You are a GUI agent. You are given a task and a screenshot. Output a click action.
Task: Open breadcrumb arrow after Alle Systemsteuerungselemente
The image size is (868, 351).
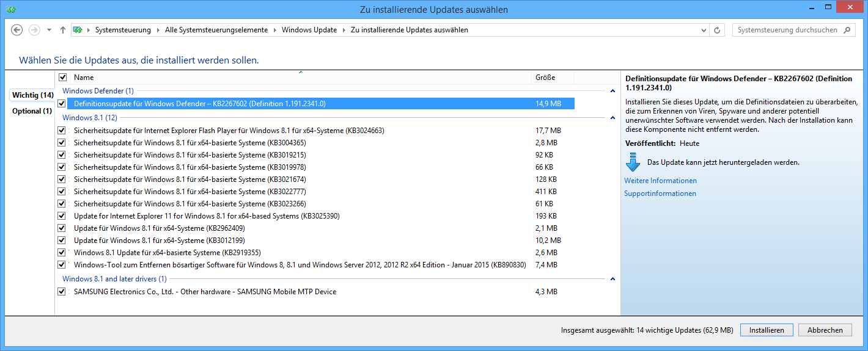point(274,30)
